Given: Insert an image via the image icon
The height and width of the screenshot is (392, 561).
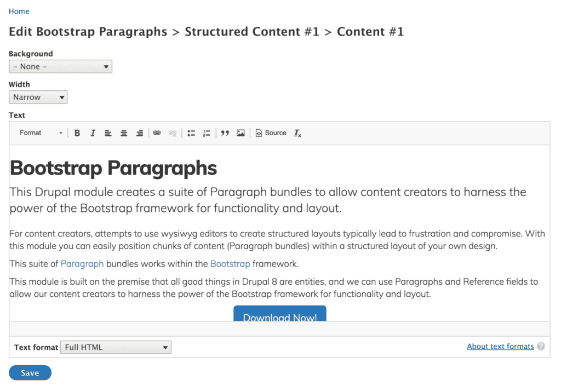Looking at the screenshot, I should 241,133.
